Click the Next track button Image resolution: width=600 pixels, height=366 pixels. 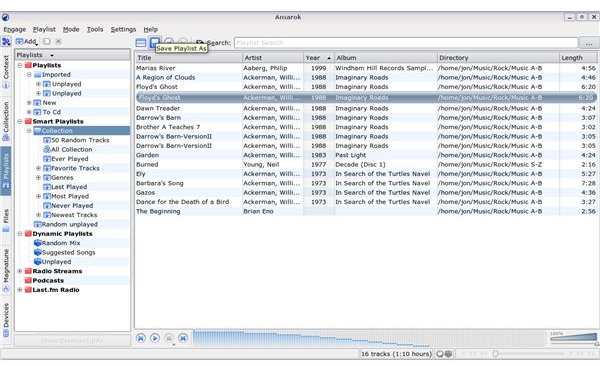(183, 338)
